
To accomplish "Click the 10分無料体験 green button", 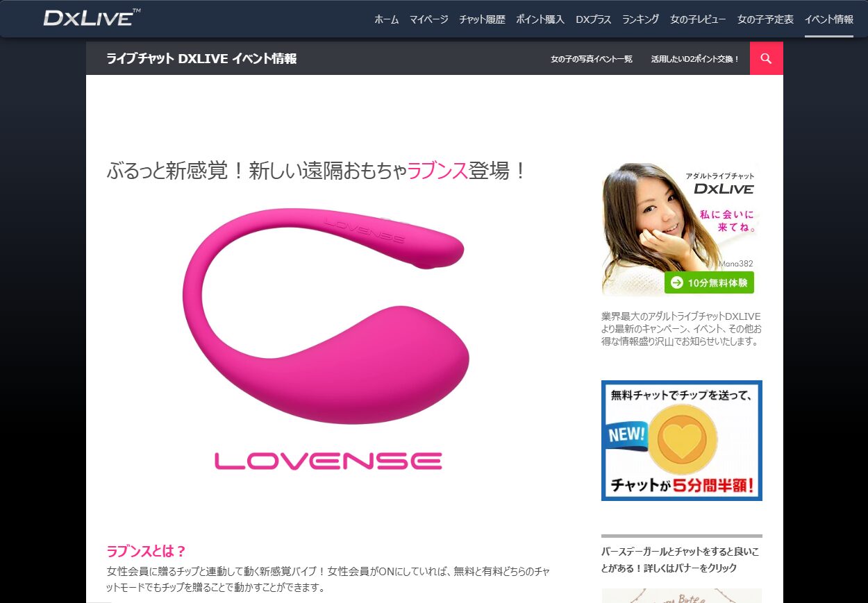I will point(709,282).
